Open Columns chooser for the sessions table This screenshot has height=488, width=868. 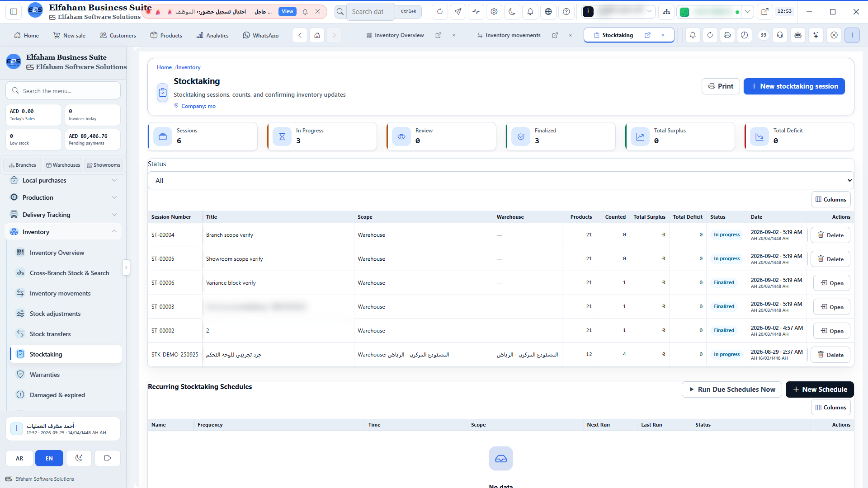click(830, 199)
